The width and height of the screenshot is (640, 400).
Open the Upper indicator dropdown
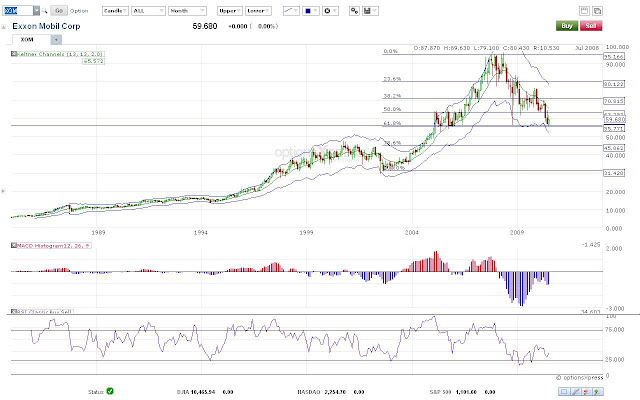pyautogui.click(x=230, y=11)
